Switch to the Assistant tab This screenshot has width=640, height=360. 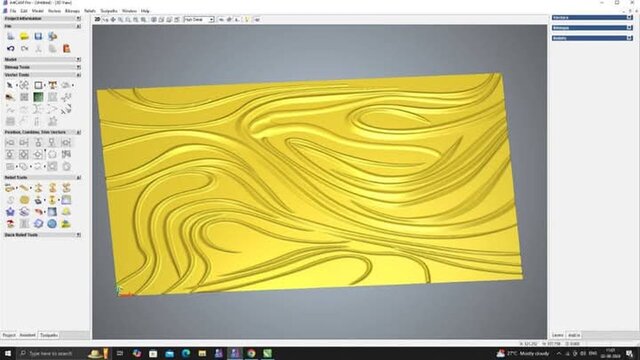point(27,335)
